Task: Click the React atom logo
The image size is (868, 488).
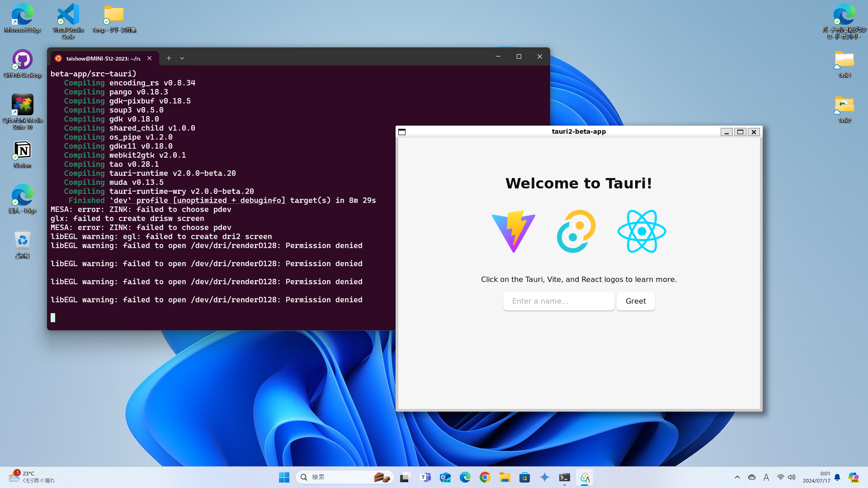Action: tap(642, 231)
